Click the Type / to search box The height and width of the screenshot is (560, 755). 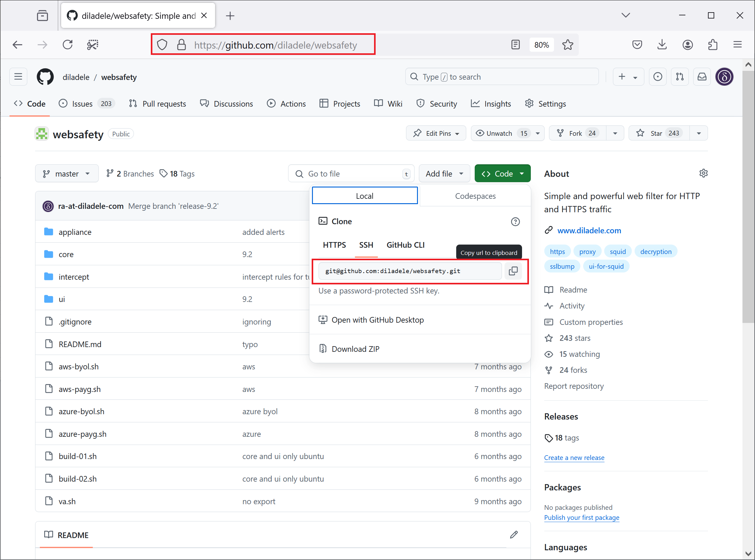502,77
